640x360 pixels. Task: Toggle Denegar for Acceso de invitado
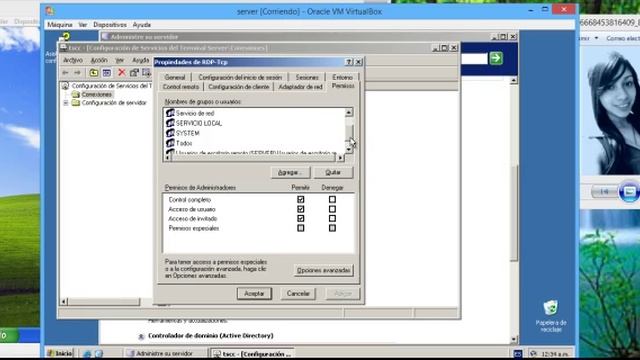(x=332, y=218)
